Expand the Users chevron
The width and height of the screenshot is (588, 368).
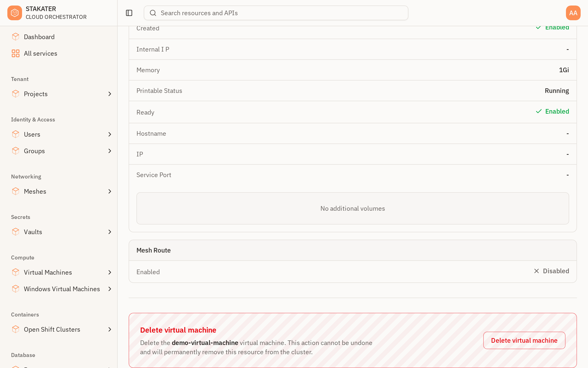coord(110,134)
